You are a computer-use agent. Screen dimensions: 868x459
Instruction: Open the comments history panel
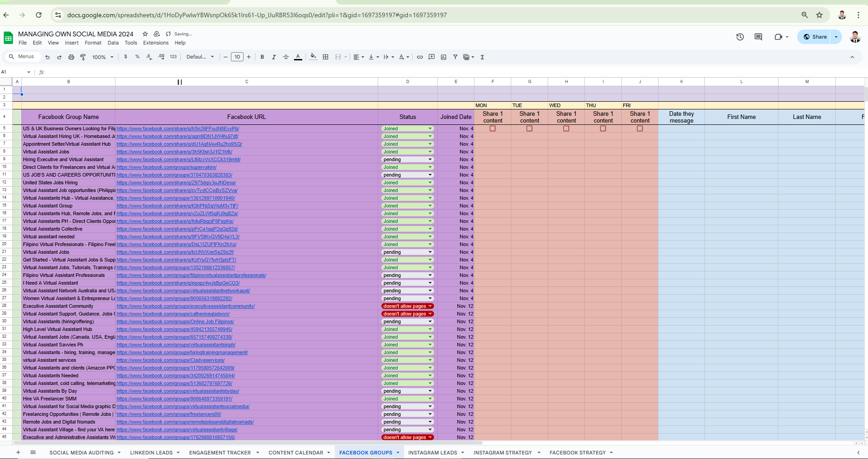pyautogui.click(x=758, y=37)
